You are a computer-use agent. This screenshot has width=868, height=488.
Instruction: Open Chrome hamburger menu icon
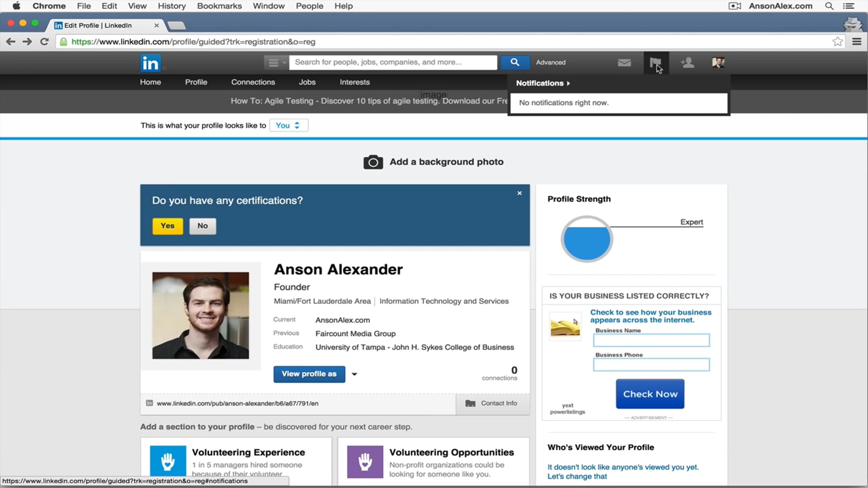point(857,42)
